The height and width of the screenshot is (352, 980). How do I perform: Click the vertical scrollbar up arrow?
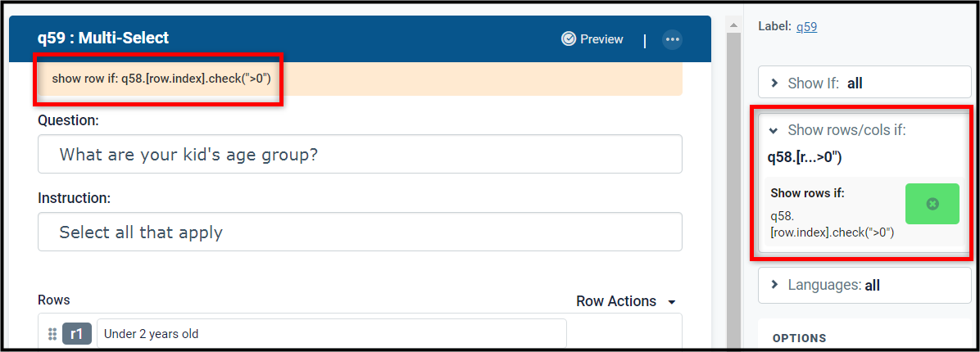click(x=733, y=25)
